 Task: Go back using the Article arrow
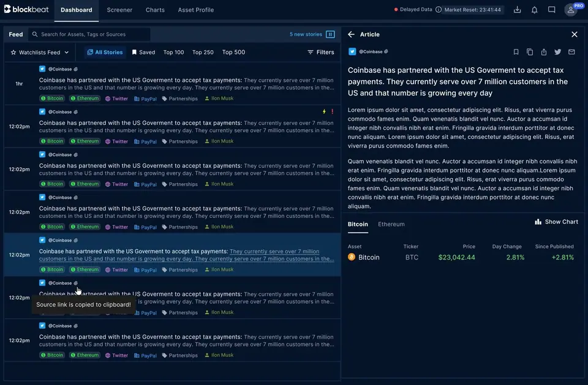pos(351,34)
